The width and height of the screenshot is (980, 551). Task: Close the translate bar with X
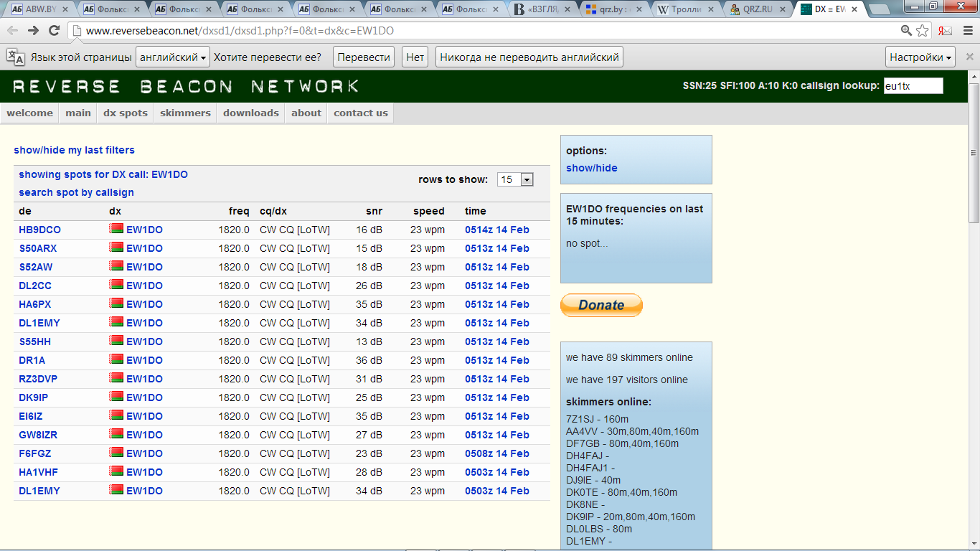coord(969,57)
